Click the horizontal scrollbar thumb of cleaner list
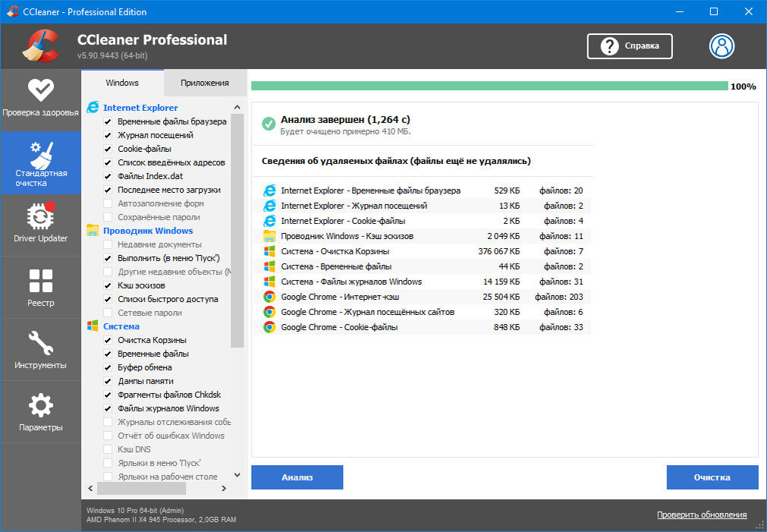The height and width of the screenshot is (532, 767). [141, 488]
